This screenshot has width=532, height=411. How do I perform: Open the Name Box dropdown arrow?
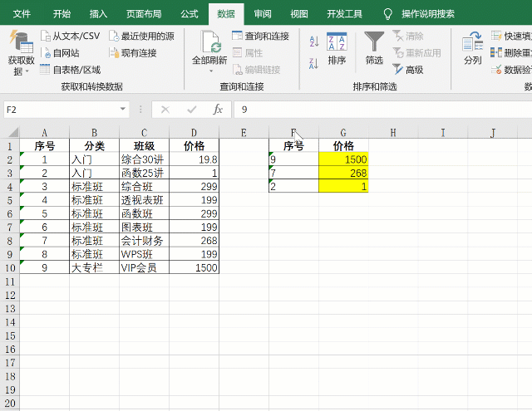(x=123, y=110)
